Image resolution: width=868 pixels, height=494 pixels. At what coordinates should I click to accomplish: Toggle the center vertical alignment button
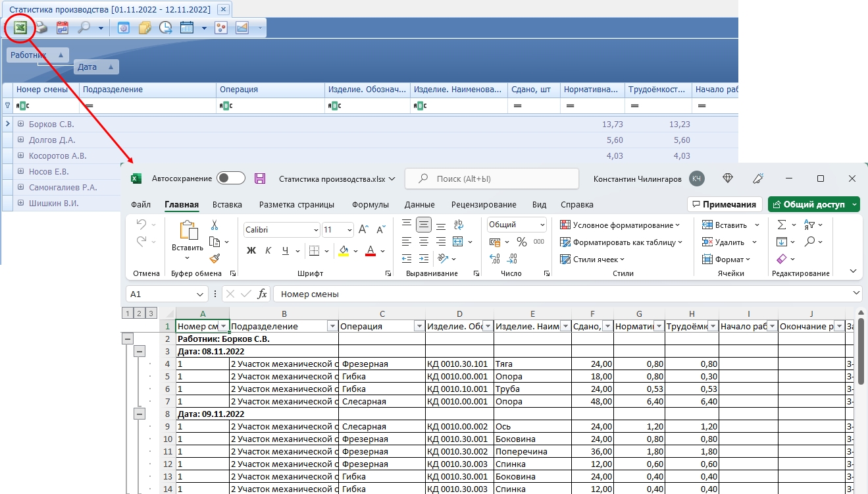pos(424,225)
